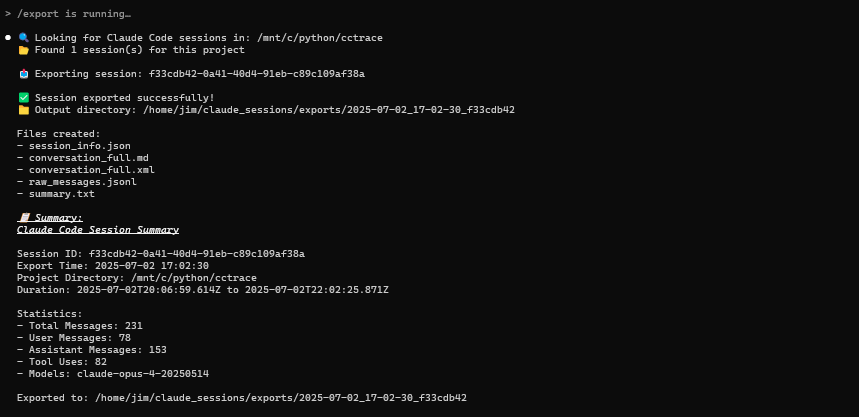Click conversation_full.md in files list

[x=89, y=158]
